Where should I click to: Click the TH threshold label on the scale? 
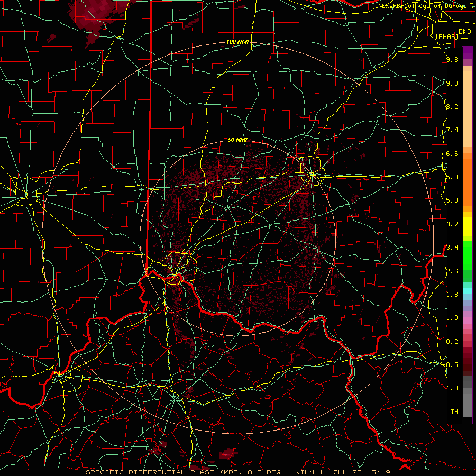[454, 411]
